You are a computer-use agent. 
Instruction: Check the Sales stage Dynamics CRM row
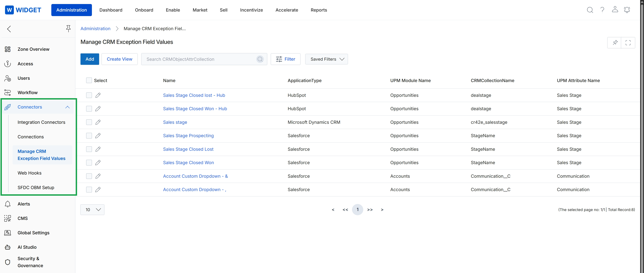(89, 122)
